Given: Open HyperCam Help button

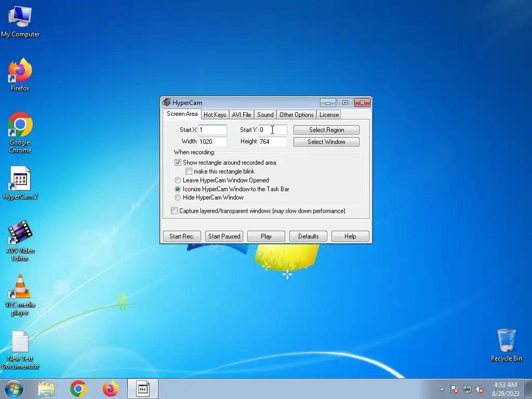Looking at the screenshot, I should tap(350, 236).
